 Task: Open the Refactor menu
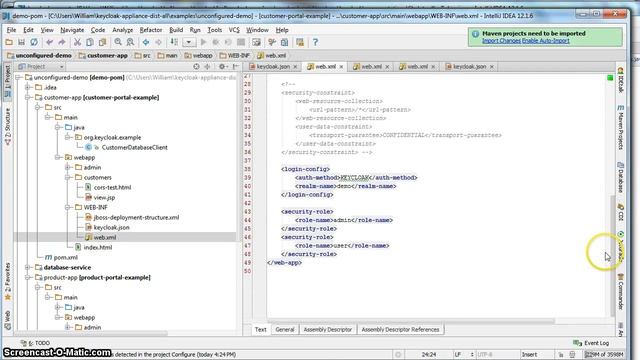(x=151, y=30)
